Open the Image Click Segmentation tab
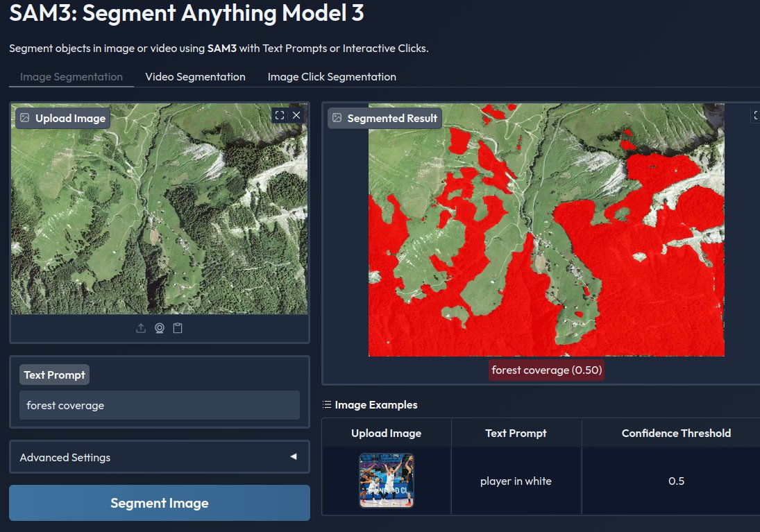This screenshot has width=760, height=532. coord(332,76)
